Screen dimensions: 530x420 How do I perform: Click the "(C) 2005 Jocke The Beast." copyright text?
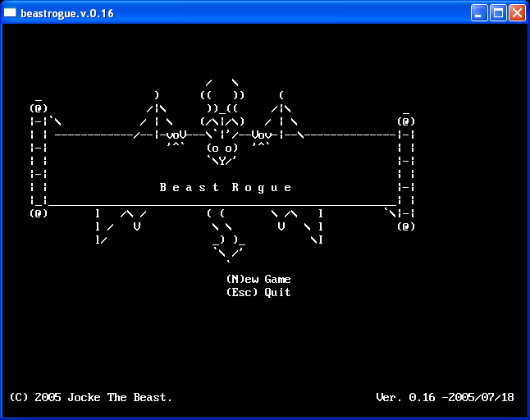coord(91,397)
